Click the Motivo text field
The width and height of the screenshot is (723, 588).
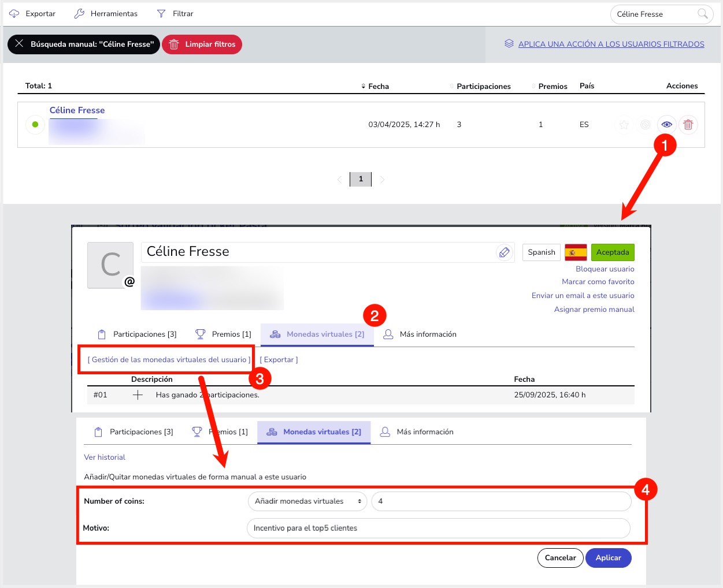point(437,528)
